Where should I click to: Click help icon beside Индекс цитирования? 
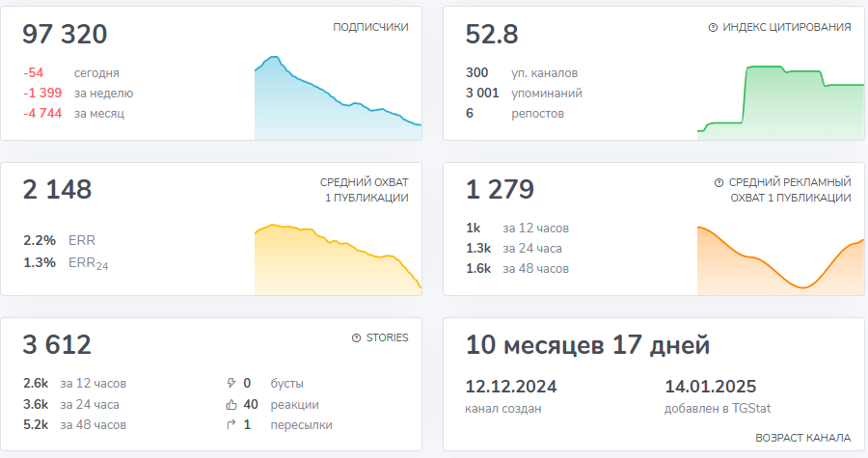713,28
